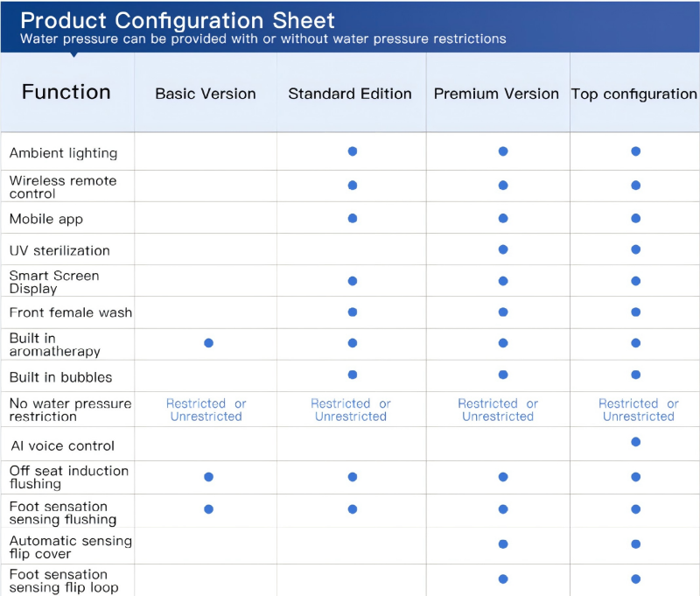The height and width of the screenshot is (596, 700).
Task: Click Foot sensation flushing dot under Basic Version
Action: point(208,508)
